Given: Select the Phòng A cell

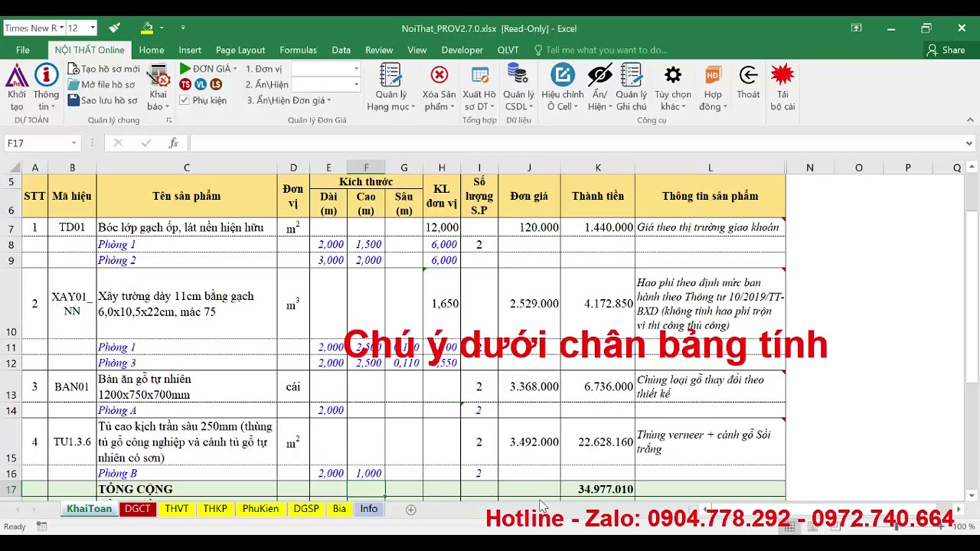Looking at the screenshot, I should click(x=187, y=410).
